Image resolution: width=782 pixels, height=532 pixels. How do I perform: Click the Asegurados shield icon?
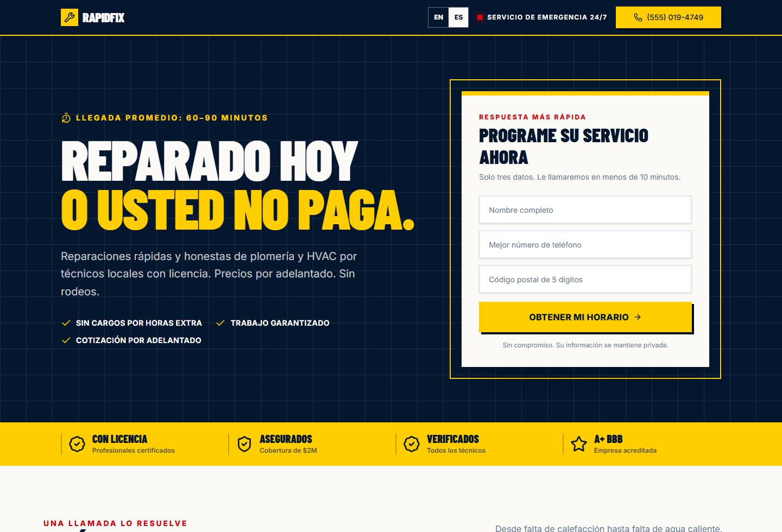click(244, 444)
